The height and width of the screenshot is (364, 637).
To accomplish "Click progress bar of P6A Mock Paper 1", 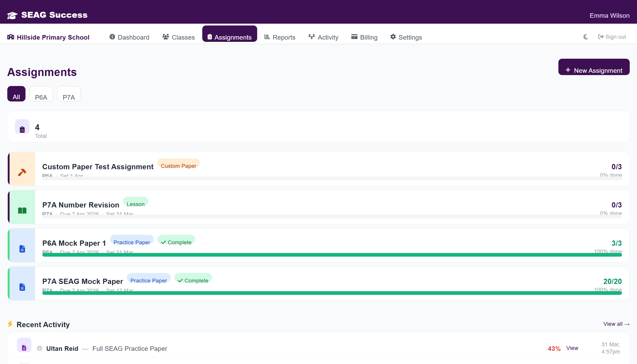I will [x=332, y=255].
